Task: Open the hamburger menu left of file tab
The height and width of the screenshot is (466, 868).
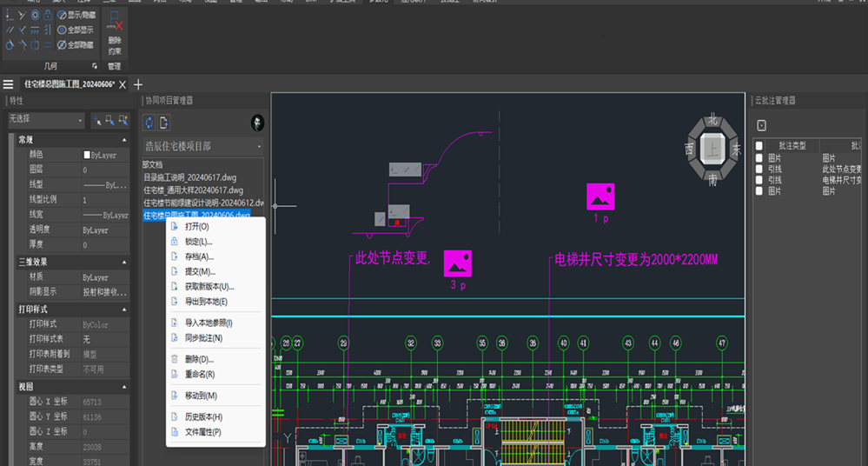Action: click(x=9, y=84)
